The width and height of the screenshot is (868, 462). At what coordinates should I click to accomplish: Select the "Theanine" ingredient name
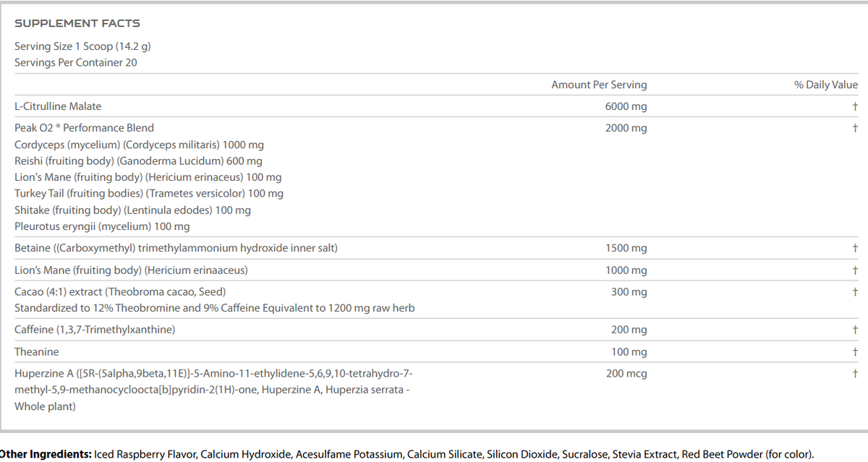pos(37,352)
